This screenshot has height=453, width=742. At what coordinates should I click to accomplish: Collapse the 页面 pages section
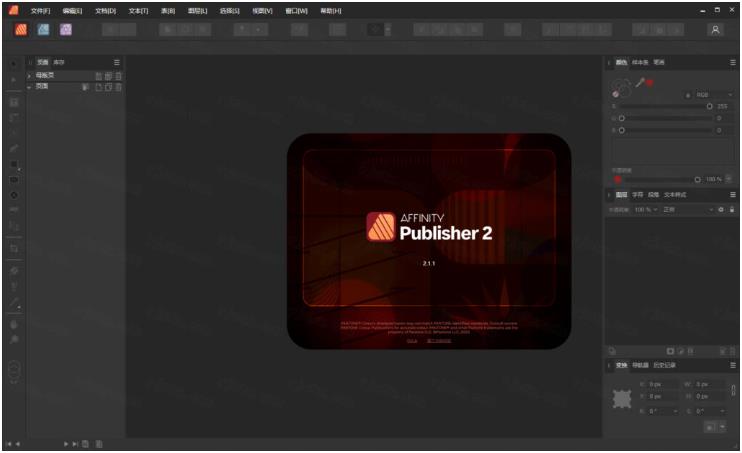(29, 87)
